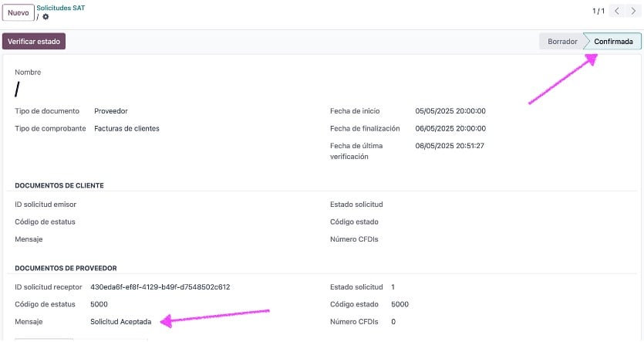Click the Código estado value 5000
Viewport: 644px width, 342px height.
(400, 304)
